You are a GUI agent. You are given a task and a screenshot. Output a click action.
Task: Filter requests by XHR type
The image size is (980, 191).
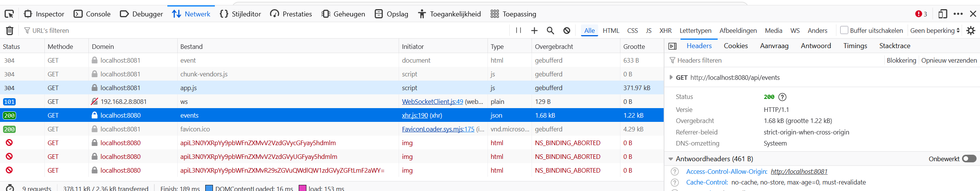(x=666, y=31)
